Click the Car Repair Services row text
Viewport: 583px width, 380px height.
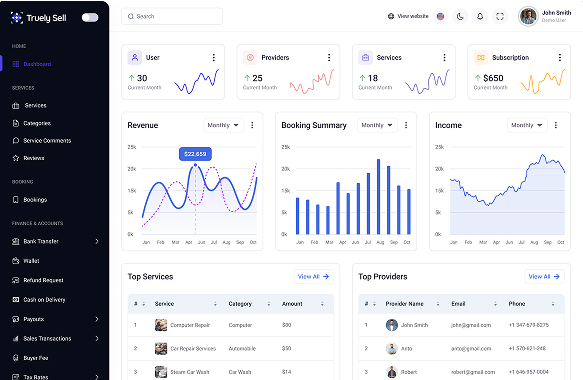pos(193,348)
